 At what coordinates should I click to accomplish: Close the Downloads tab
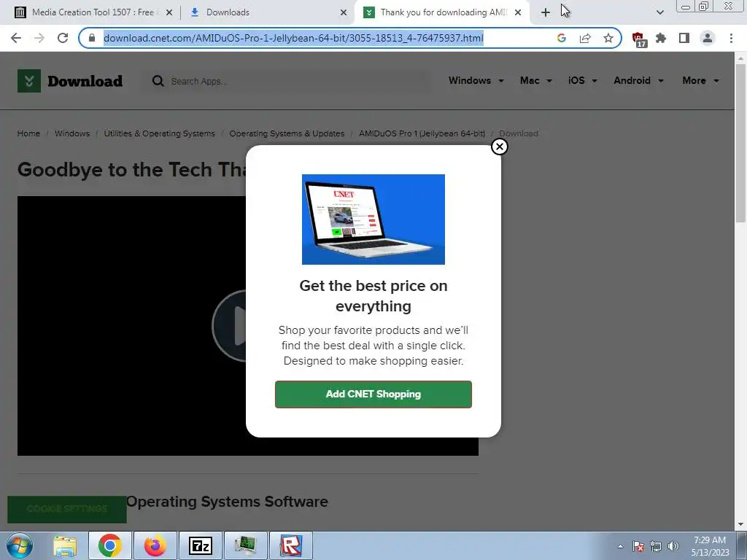click(344, 13)
